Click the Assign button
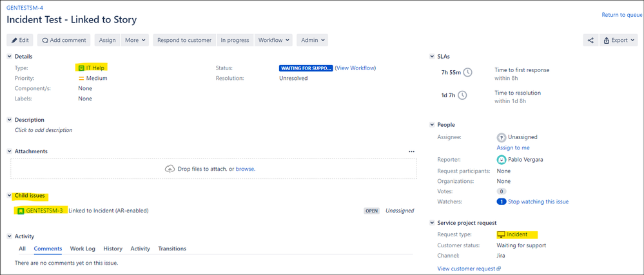The width and height of the screenshot is (644, 275). (108, 40)
